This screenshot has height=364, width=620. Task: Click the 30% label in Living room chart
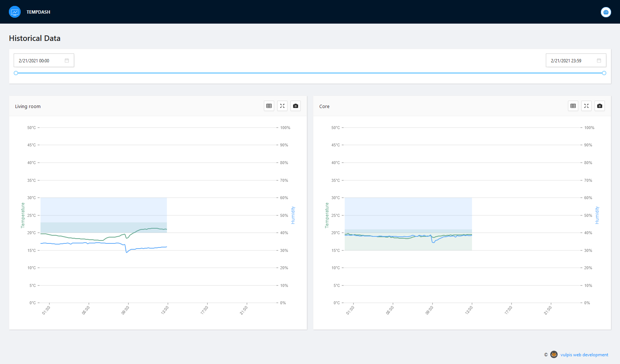pyautogui.click(x=284, y=250)
